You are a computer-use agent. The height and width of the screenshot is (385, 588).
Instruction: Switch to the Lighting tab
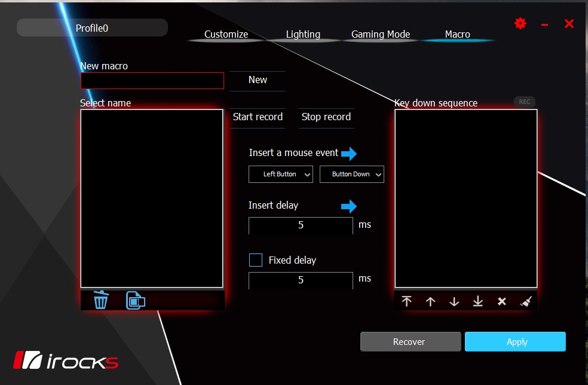303,34
